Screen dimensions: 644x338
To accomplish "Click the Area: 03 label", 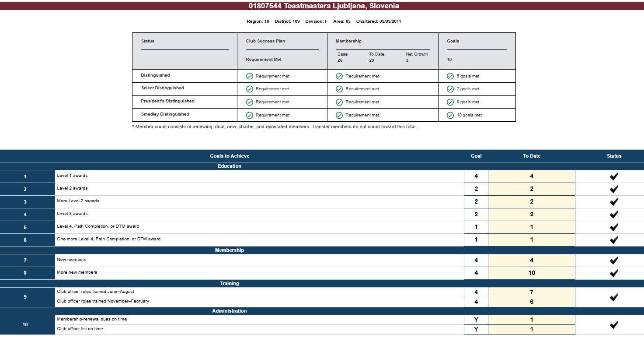I will [x=342, y=21].
